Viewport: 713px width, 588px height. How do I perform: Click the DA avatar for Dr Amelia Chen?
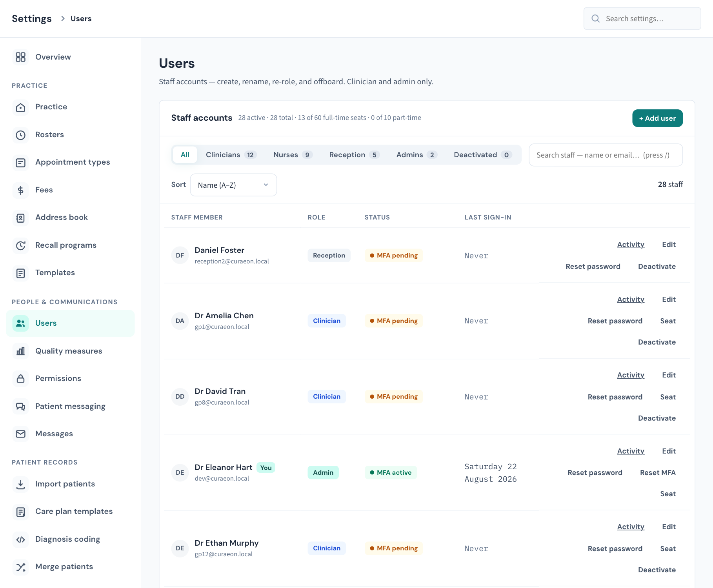(180, 321)
